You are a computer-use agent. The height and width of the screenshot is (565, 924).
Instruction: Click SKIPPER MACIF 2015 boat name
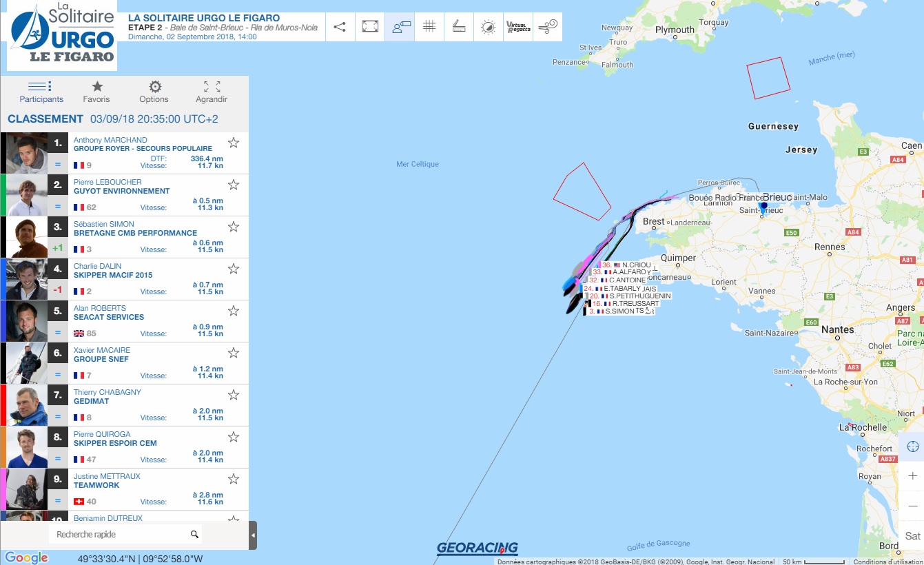(x=113, y=275)
